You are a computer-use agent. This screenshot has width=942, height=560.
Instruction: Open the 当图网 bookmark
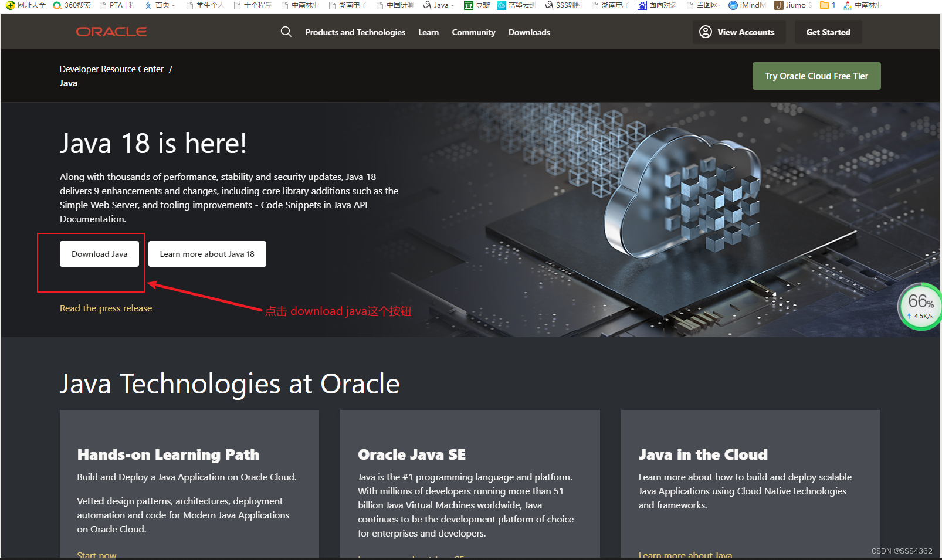click(x=703, y=5)
